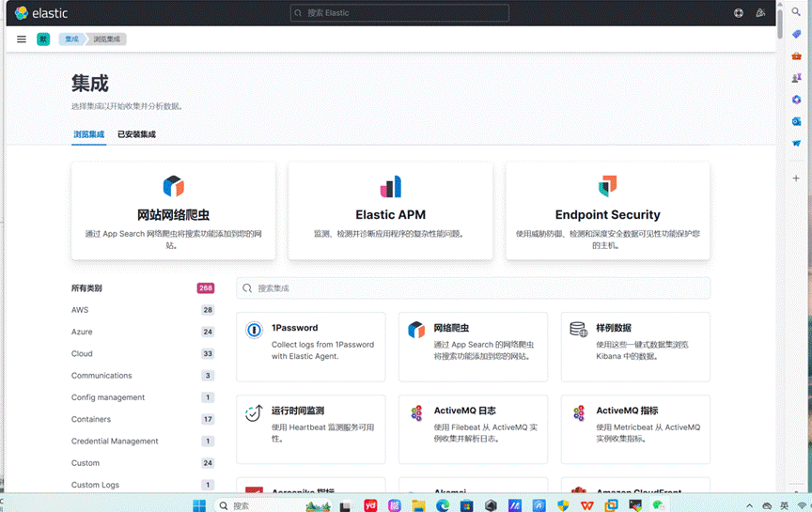Open the Elastic logo home link
The height and width of the screenshot is (512, 812).
click(x=41, y=13)
